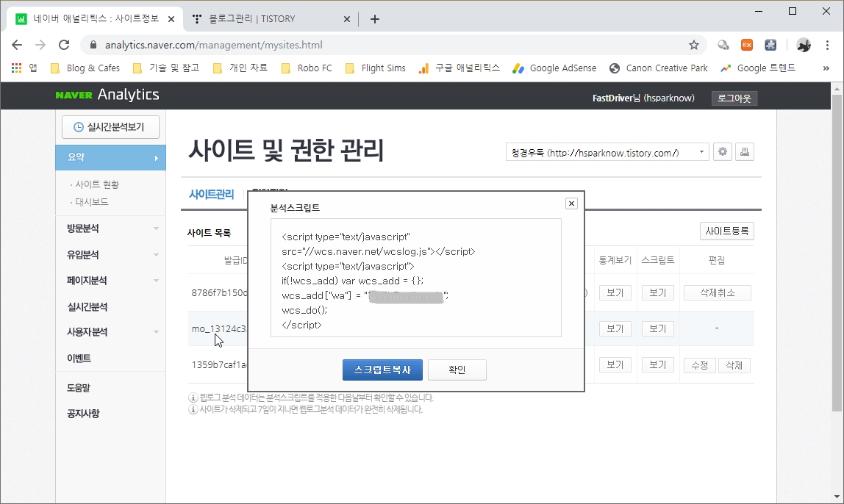The image size is (844, 504).
Task: Open 대시보드 sidebar link
Action: point(91,202)
